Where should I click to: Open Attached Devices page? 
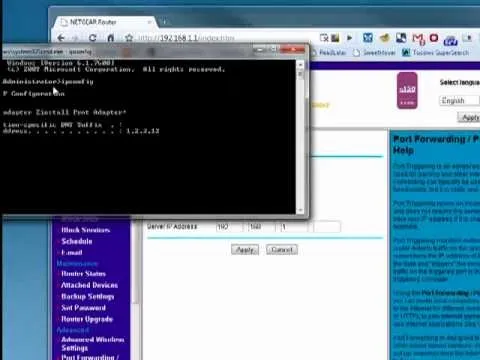point(89,285)
